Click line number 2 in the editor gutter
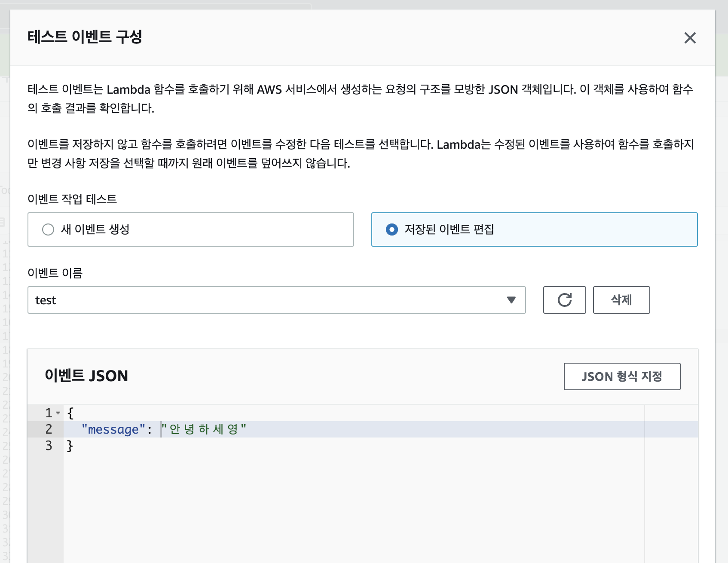Viewport: 728px width, 563px height. (x=49, y=429)
